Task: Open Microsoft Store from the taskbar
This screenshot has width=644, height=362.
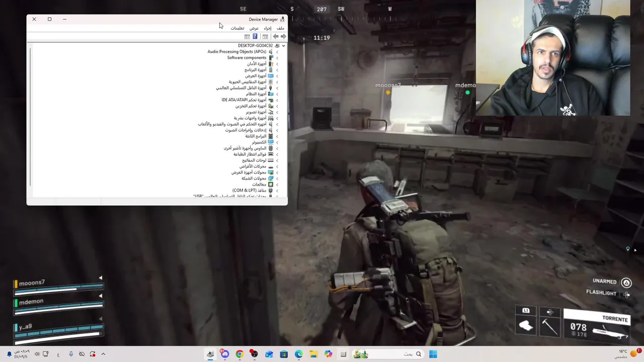Action: pos(284,354)
